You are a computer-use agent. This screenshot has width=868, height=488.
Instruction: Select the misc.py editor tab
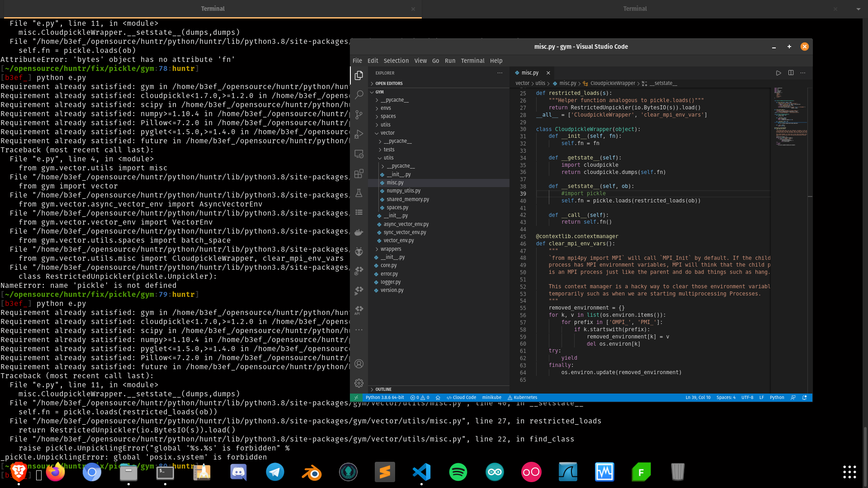point(530,73)
